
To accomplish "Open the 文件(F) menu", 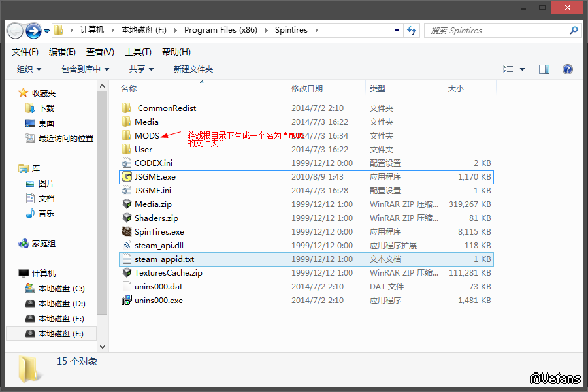I will tap(25, 52).
